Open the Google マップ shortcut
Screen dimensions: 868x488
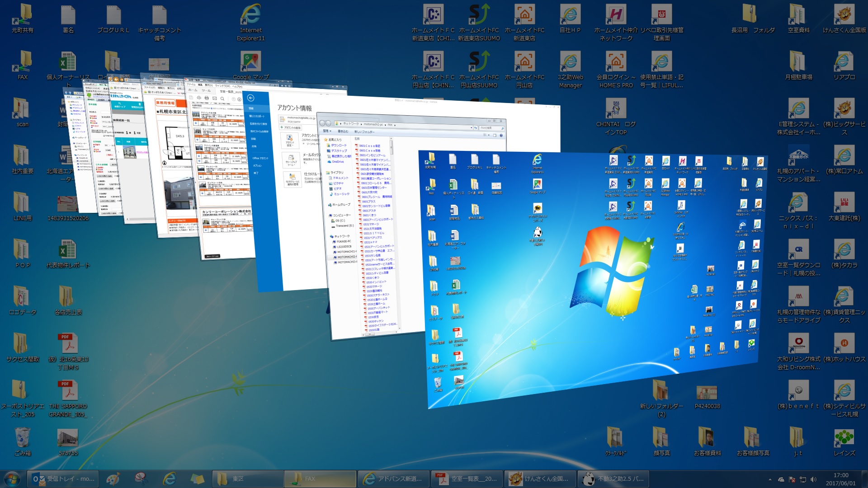tap(251, 66)
